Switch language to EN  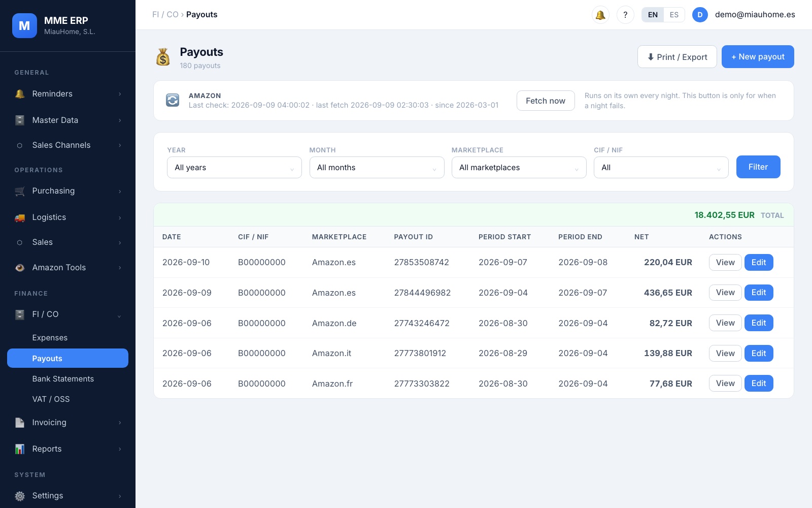pyautogui.click(x=653, y=15)
